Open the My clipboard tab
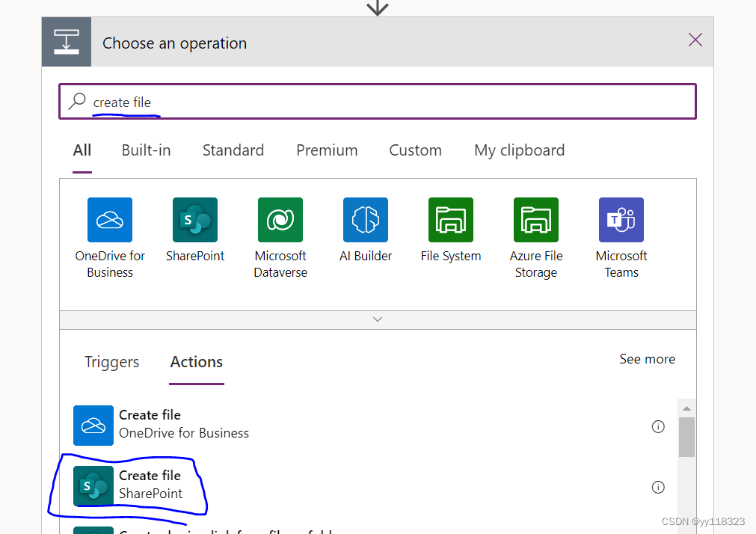The width and height of the screenshot is (756, 534). pyautogui.click(x=519, y=150)
